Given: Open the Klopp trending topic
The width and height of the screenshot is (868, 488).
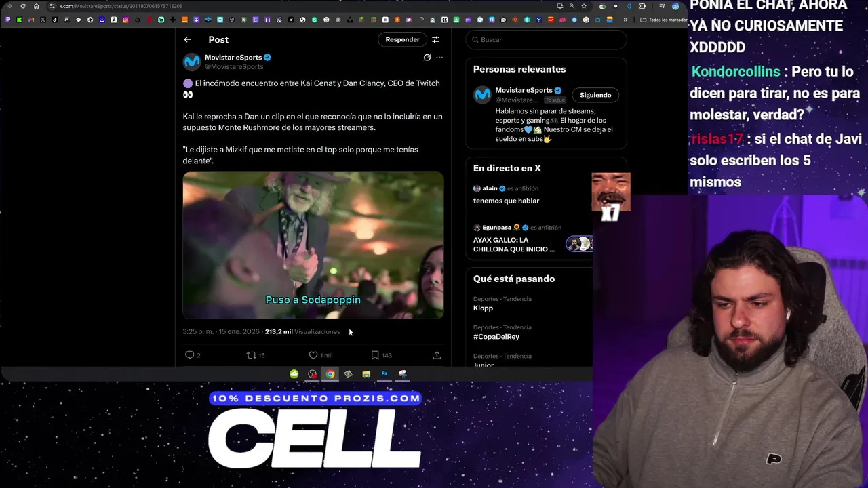Looking at the screenshot, I should point(483,308).
